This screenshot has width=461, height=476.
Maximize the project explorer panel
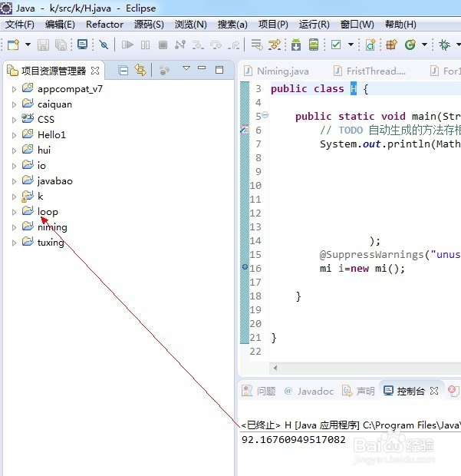click(x=219, y=70)
